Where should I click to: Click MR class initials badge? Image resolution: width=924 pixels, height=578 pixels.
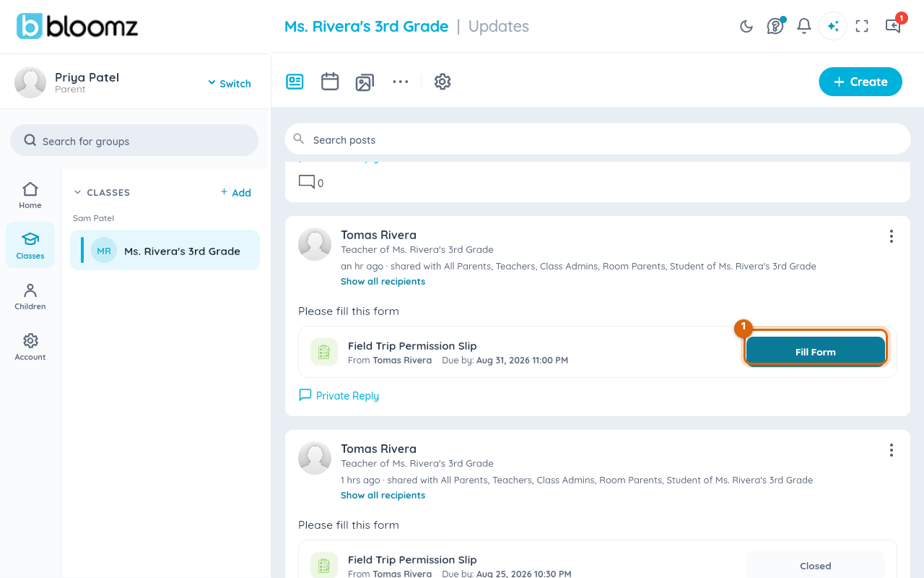coord(104,250)
